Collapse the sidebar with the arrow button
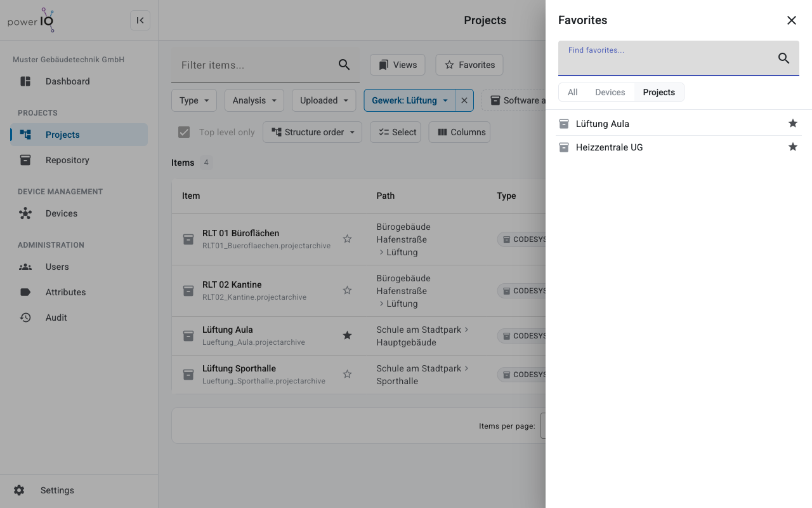This screenshot has height=508, width=812. click(140, 20)
